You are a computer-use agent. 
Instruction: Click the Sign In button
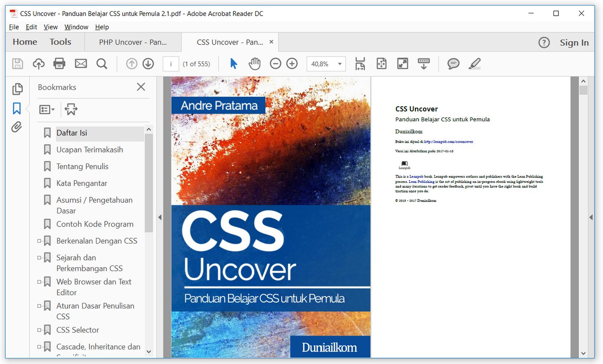574,43
